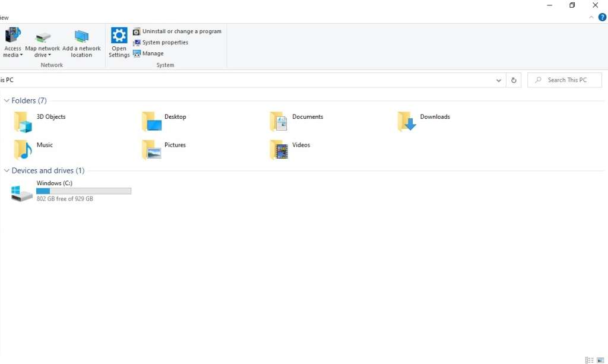This screenshot has width=608, height=364.
Task: Select the Documents folder
Action: (279, 121)
